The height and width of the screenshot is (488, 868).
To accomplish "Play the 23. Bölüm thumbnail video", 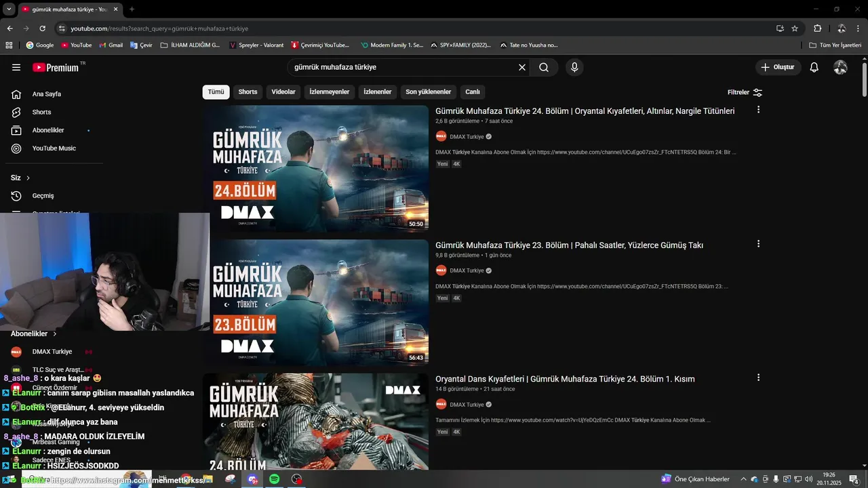I will click(x=316, y=303).
